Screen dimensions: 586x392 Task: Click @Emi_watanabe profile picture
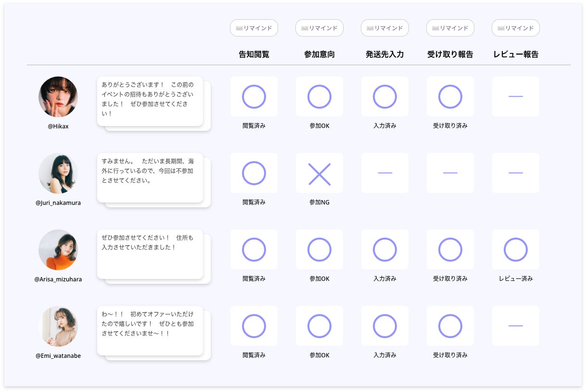(58, 326)
